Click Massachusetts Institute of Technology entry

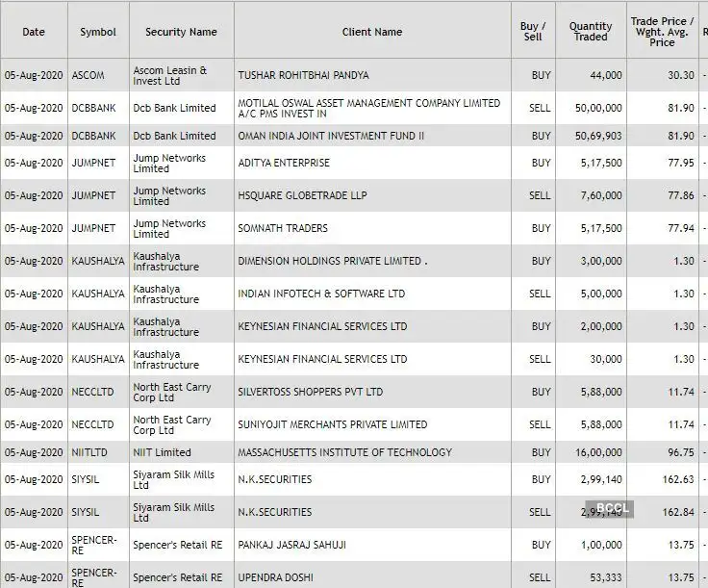pos(344,452)
